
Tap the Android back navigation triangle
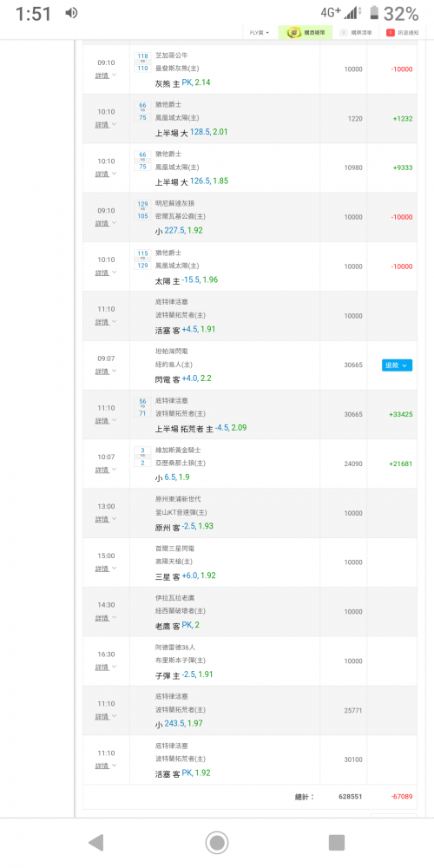click(x=96, y=842)
